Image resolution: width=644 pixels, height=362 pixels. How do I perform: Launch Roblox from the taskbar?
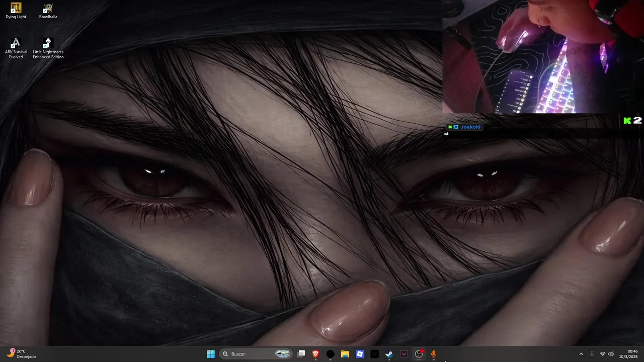[360, 354]
